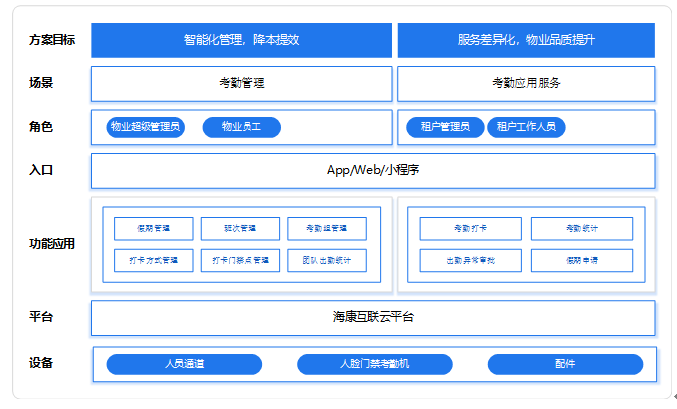
Task: Select the 打卡方式管理 function box
Action: pos(154,260)
